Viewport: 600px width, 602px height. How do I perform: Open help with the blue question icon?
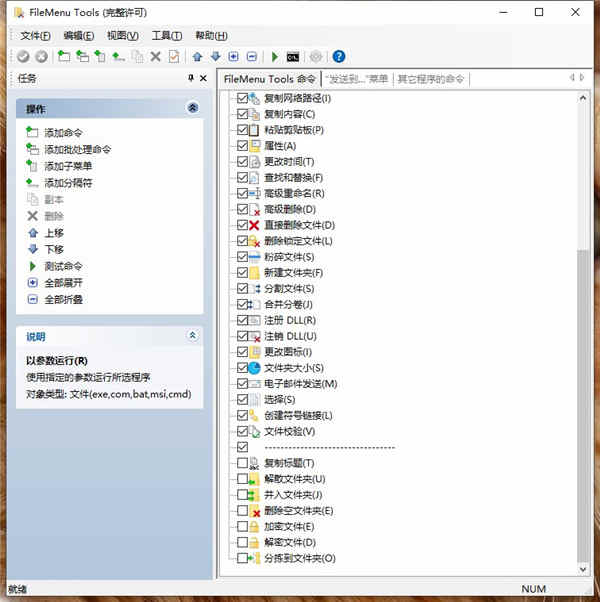pyautogui.click(x=339, y=56)
